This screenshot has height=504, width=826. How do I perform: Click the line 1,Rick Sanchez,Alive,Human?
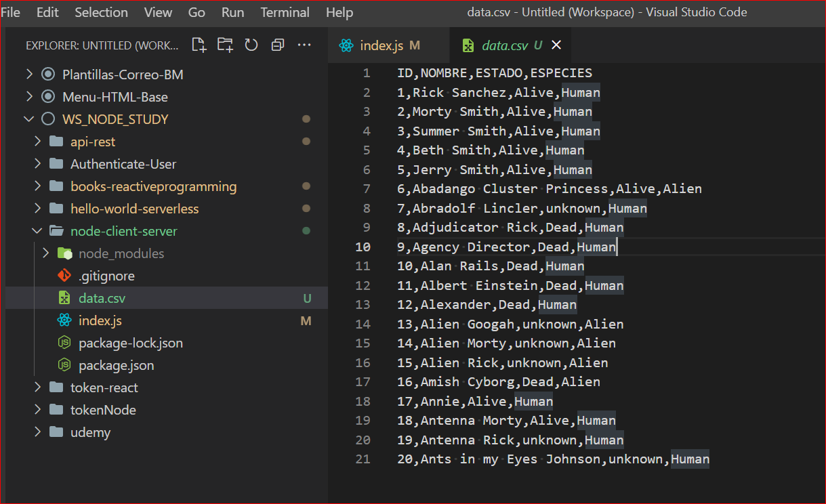pos(499,92)
